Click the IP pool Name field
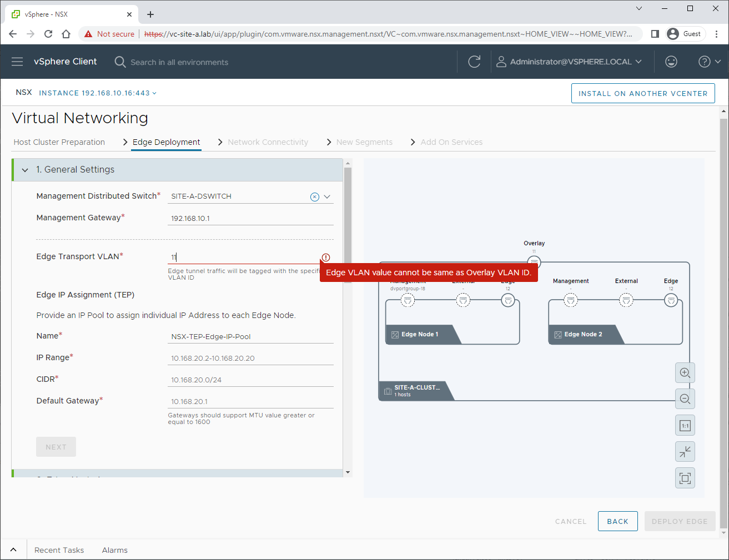The height and width of the screenshot is (560, 729). (x=250, y=336)
